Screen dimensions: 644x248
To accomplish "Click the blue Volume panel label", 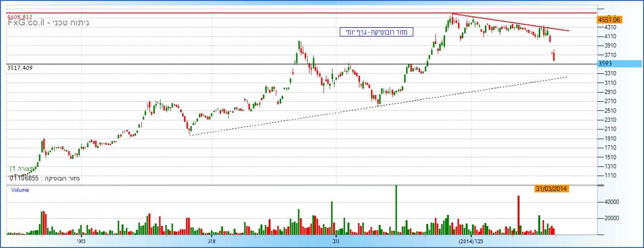I will pyautogui.click(x=20, y=190).
